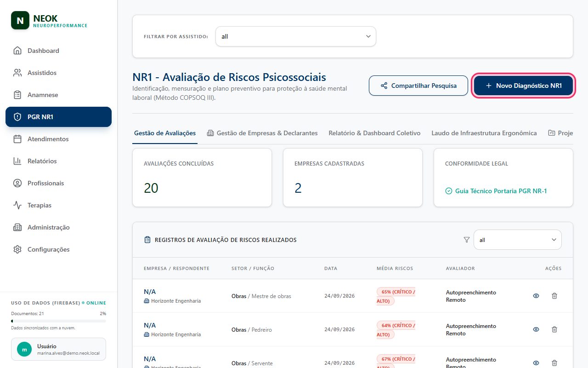Viewport: 588px width, 368px height.
Task: Click the funnel filter icon in registros
Action: pos(467,240)
